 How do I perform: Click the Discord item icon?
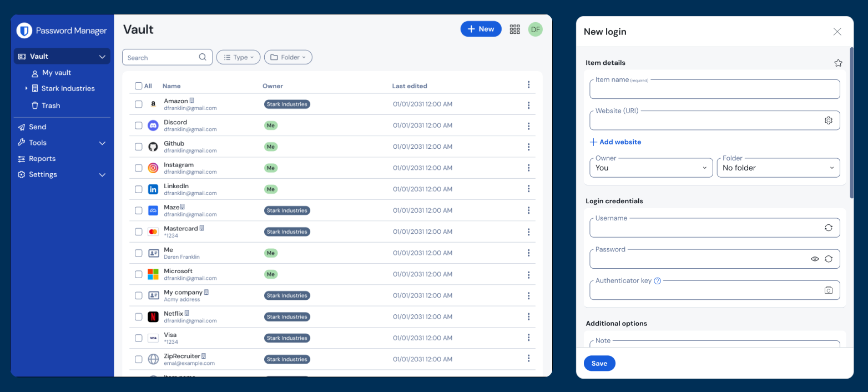point(153,125)
